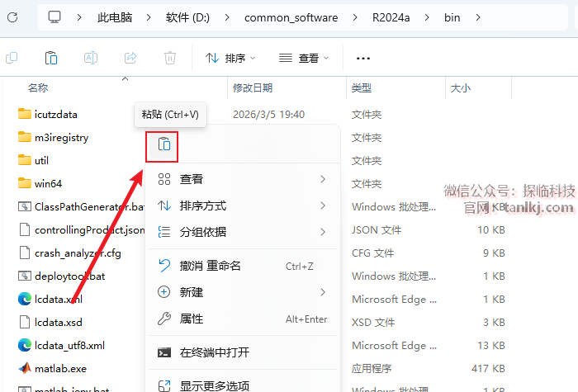Screen dimensions: 578x392
Task: Click the paste icon in the context menu
Action: point(164,144)
